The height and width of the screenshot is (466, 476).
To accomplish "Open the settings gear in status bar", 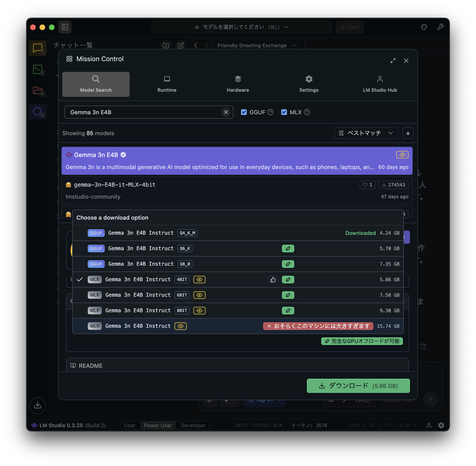I will click(x=441, y=425).
